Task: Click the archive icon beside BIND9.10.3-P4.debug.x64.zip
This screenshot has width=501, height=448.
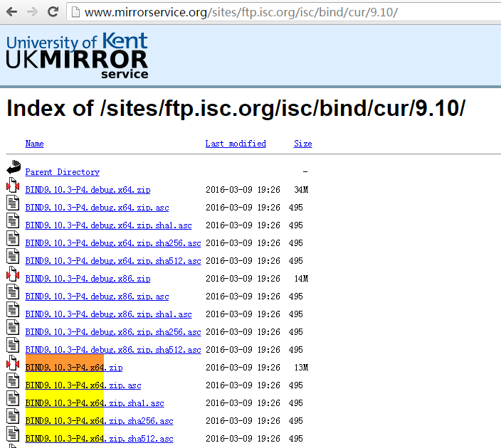Action: [14, 187]
